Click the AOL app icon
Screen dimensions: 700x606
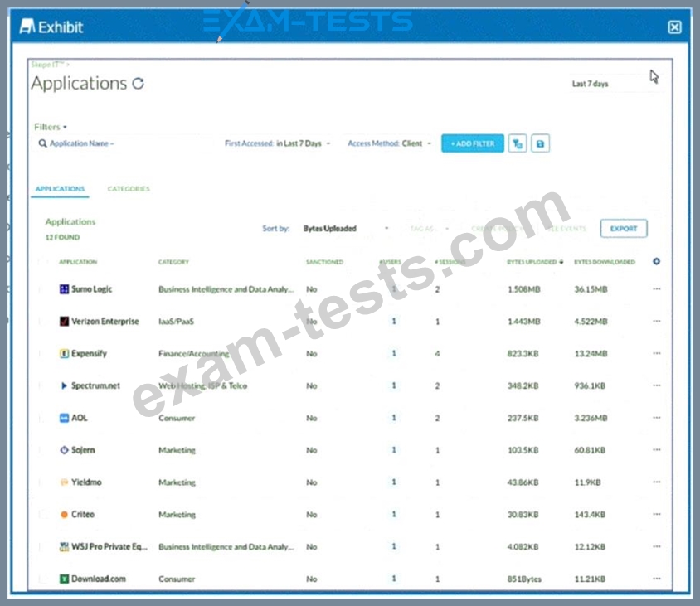point(65,418)
